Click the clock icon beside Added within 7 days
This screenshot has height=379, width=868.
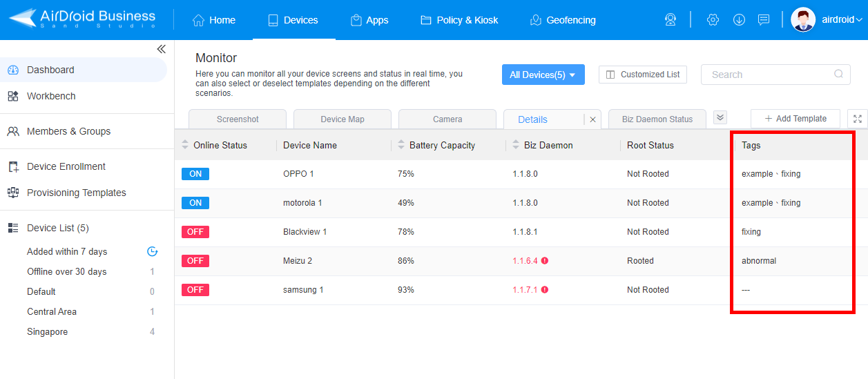[153, 251]
